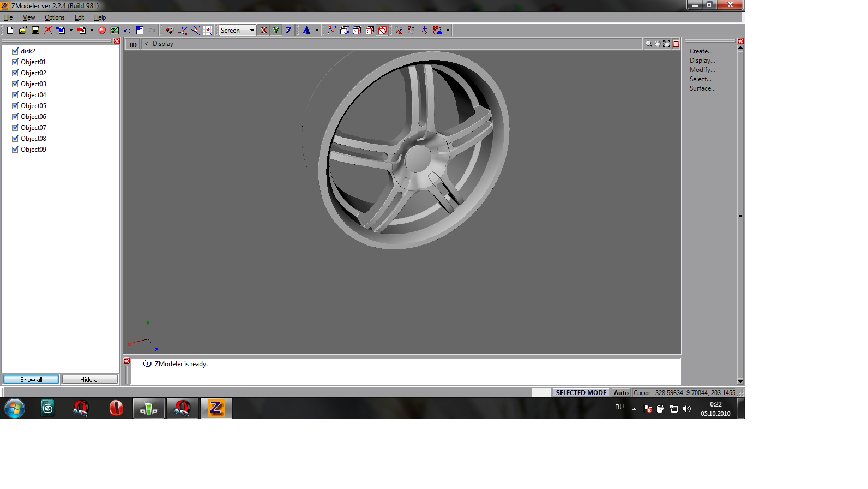Screen dimensions: 868x489
Task: Toggle Object04 visibility checkbox
Action: (15, 94)
